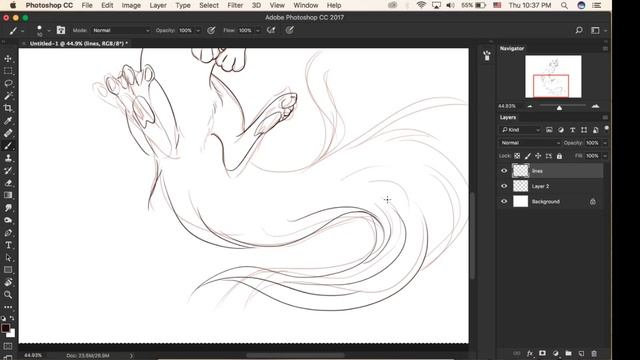The width and height of the screenshot is (640, 360).
Task: Select the Crop tool
Action: pyautogui.click(x=8, y=108)
